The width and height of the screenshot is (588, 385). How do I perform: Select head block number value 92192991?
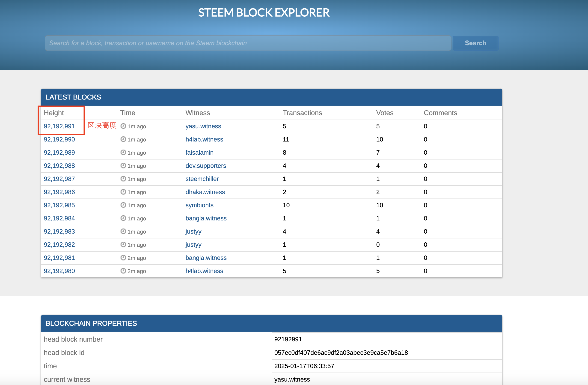(x=288, y=339)
